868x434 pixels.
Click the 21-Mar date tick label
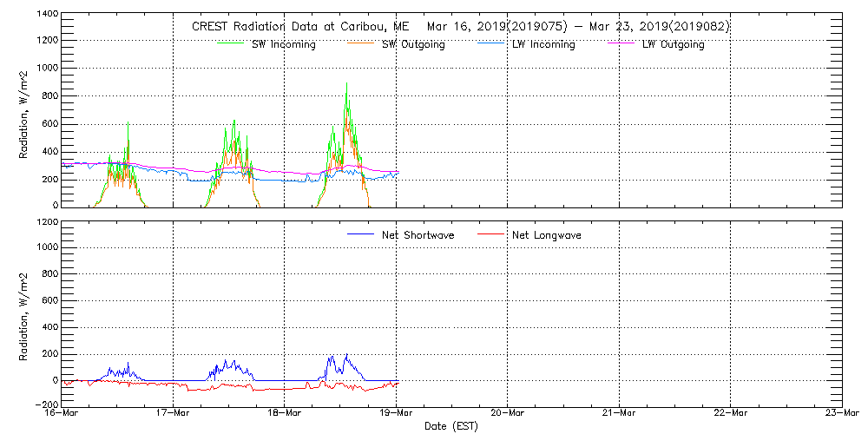620,415
